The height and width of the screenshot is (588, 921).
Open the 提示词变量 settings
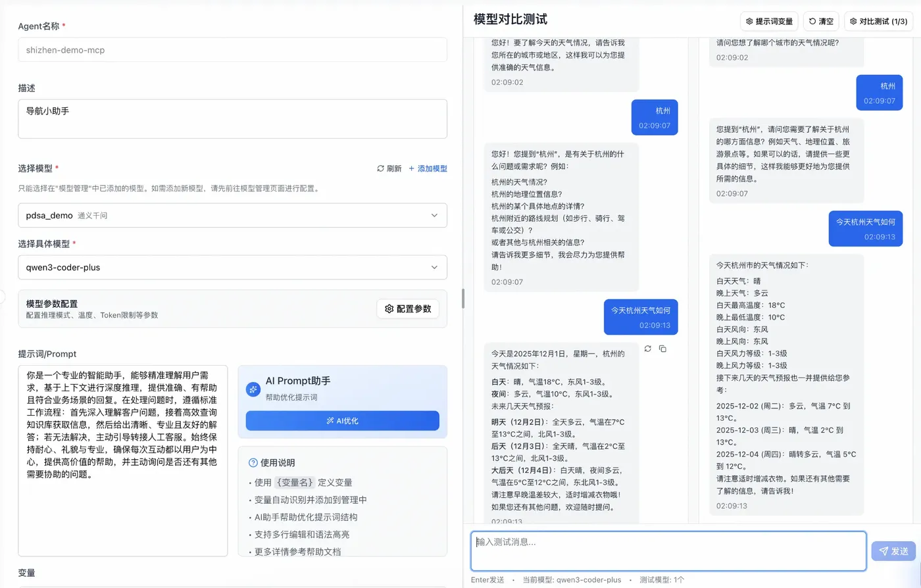(769, 21)
